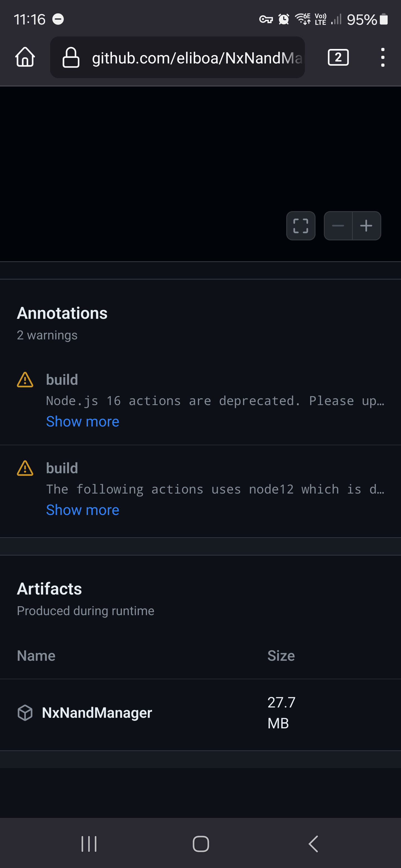The image size is (401, 868).
Task: Expand Node.js 16 deprecation warning with Show more
Action: pyautogui.click(x=83, y=421)
